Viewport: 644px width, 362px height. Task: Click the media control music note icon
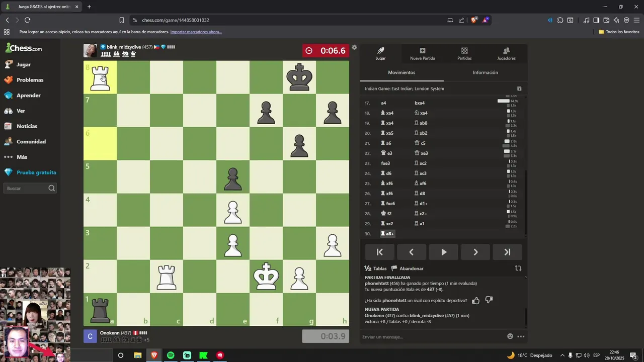[x=586, y=20]
